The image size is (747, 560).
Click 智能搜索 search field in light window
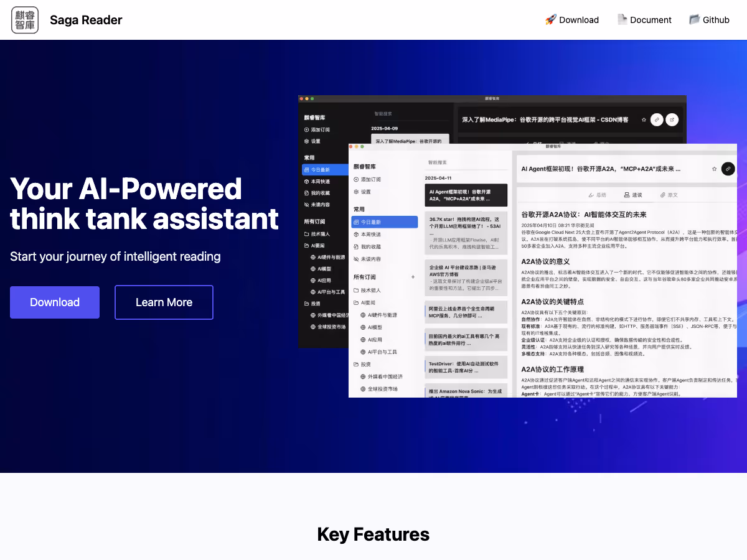coord(466,162)
